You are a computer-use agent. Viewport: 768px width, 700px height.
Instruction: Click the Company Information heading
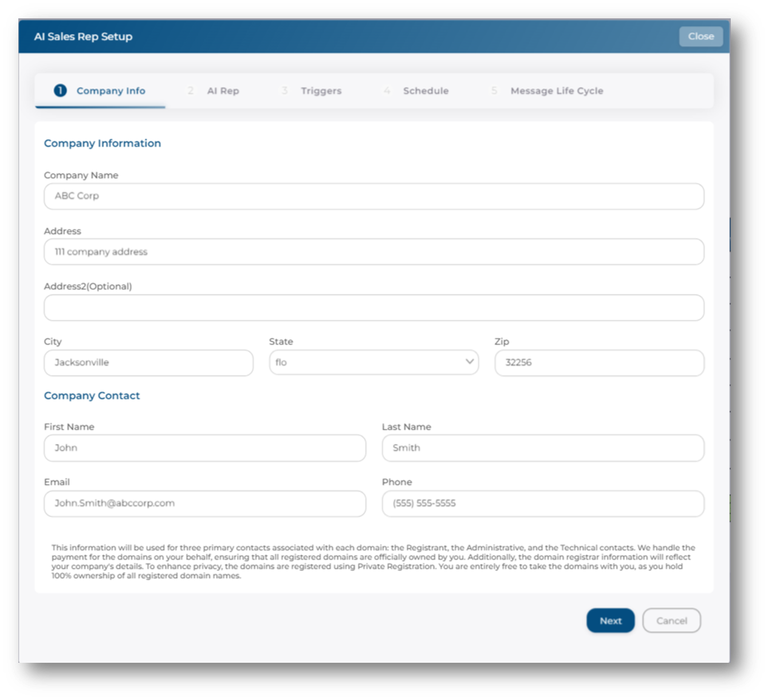pyautogui.click(x=103, y=143)
